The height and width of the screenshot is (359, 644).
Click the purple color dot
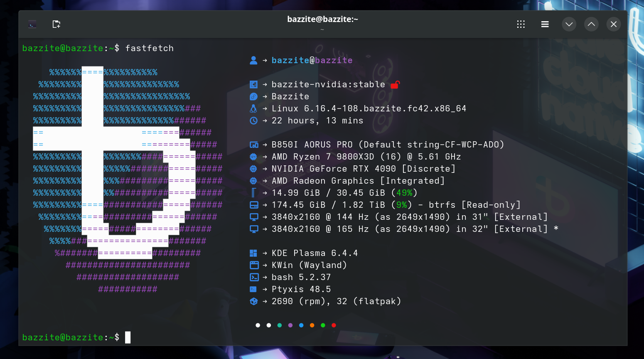point(290,325)
